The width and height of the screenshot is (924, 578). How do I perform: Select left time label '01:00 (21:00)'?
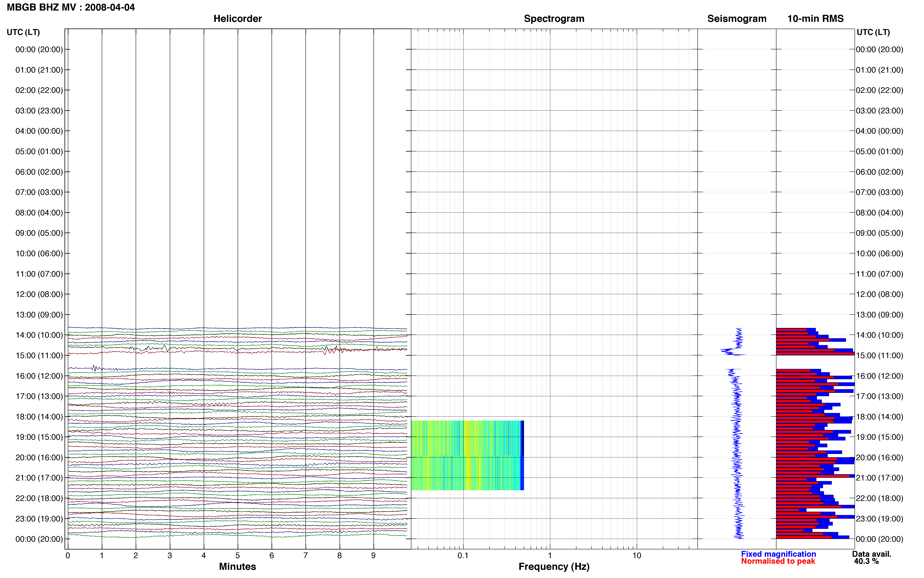39,70
